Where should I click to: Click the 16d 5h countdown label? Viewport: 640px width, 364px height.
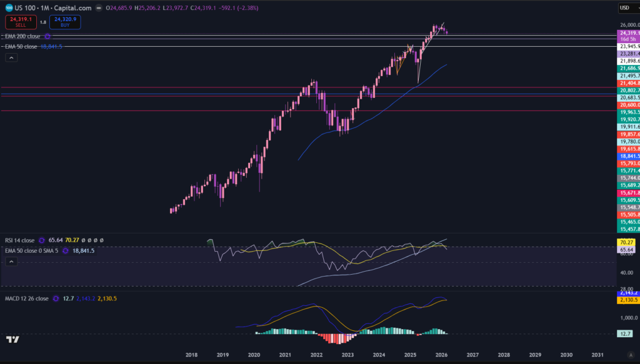point(629,39)
